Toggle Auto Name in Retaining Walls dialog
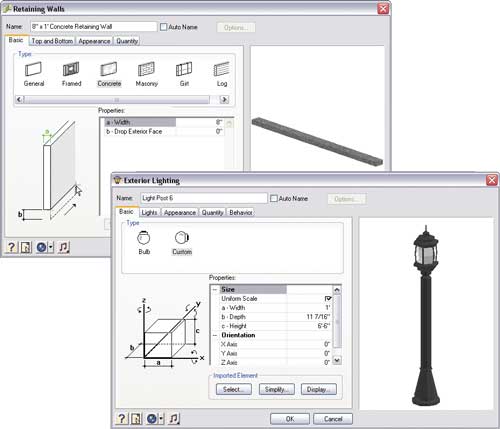Screen dimensions: 500x429 point(163,27)
